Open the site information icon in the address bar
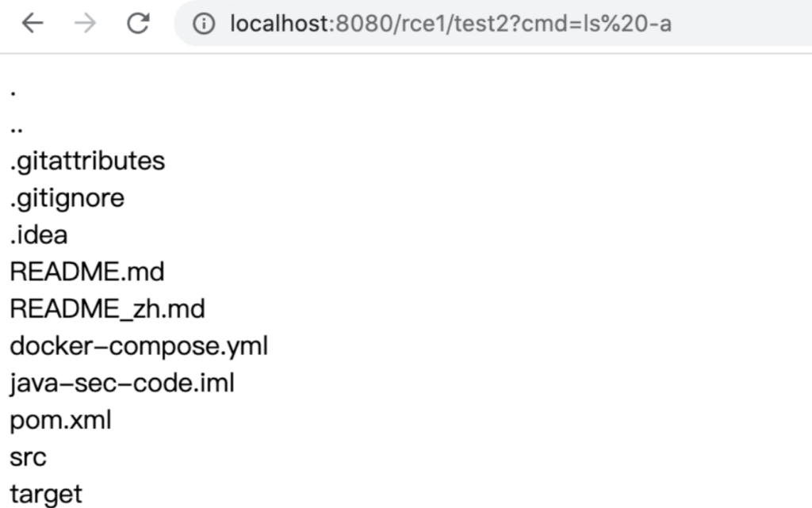Image resolution: width=812 pixels, height=508 pixels. (x=204, y=24)
